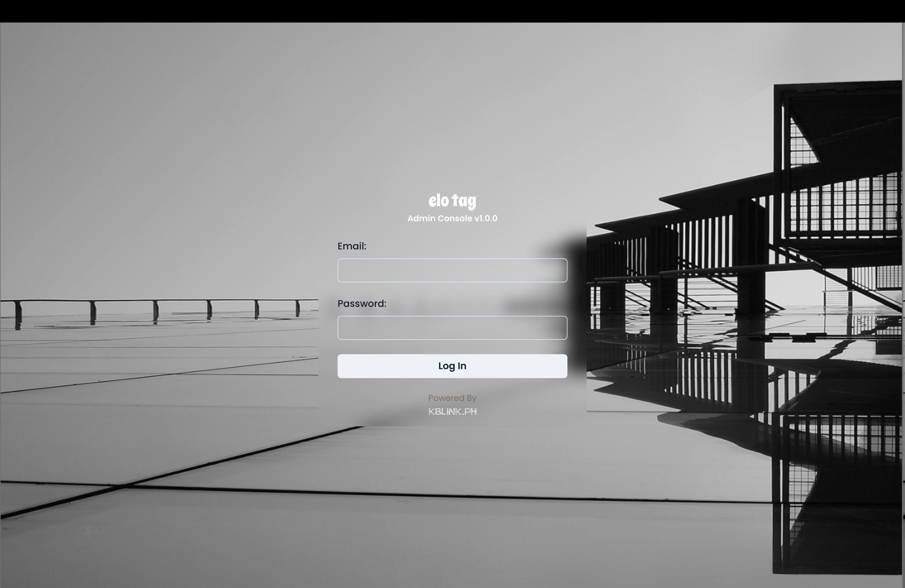This screenshot has height=588, width=905.
Task: Click the Password input field
Action: [452, 327]
